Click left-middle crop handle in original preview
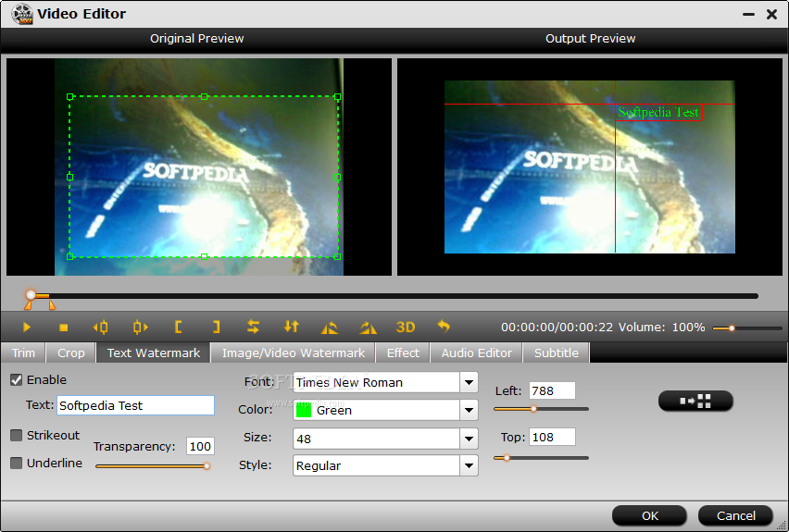The height and width of the screenshot is (532, 789). click(70, 177)
